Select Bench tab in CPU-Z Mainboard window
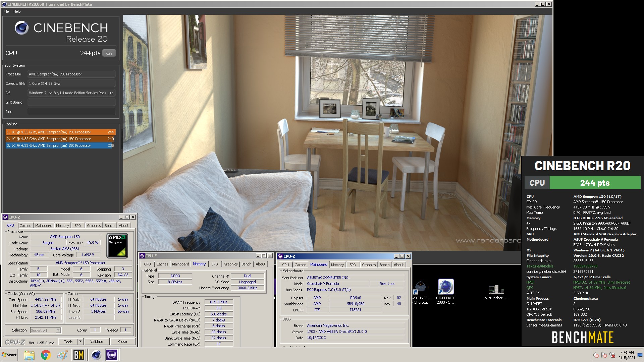Screen dimensions: 644x362 coord(384,265)
